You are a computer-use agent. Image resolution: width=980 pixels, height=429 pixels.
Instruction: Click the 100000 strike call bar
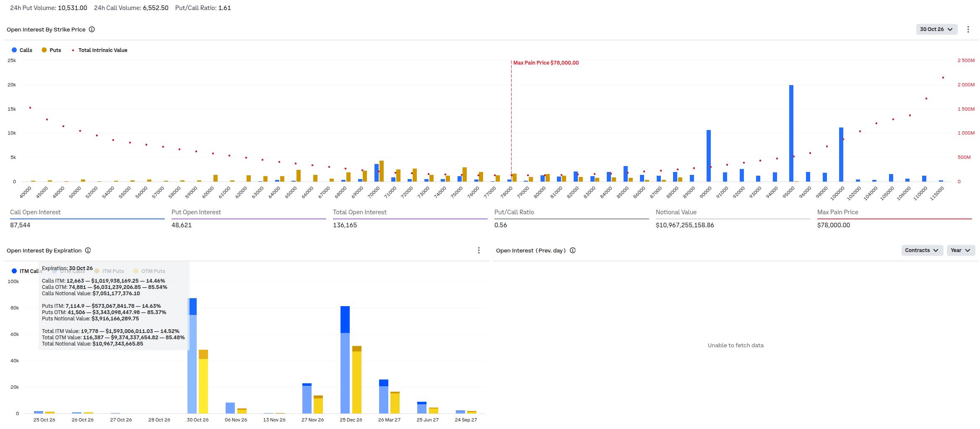pos(841,154)
